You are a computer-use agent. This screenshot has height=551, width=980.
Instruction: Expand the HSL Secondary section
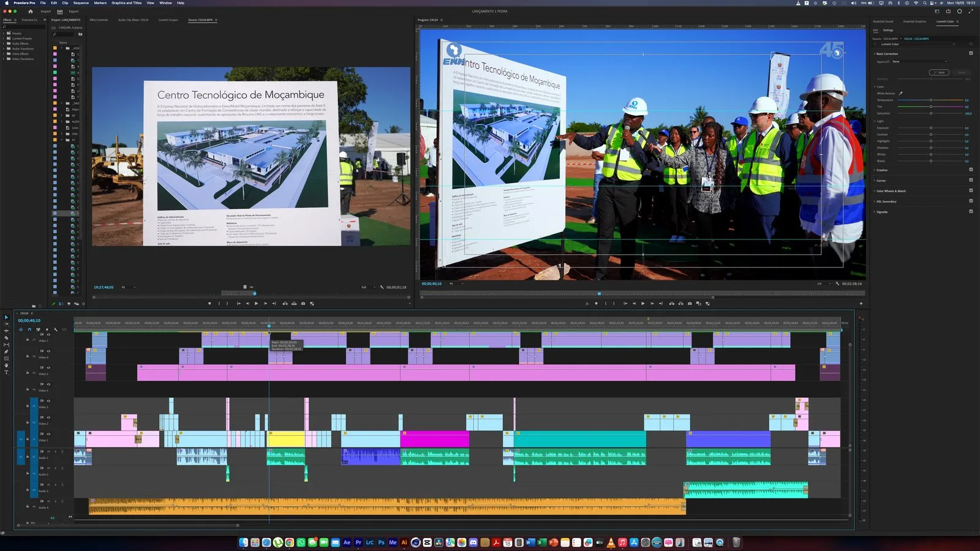click(x=875, y=201)
